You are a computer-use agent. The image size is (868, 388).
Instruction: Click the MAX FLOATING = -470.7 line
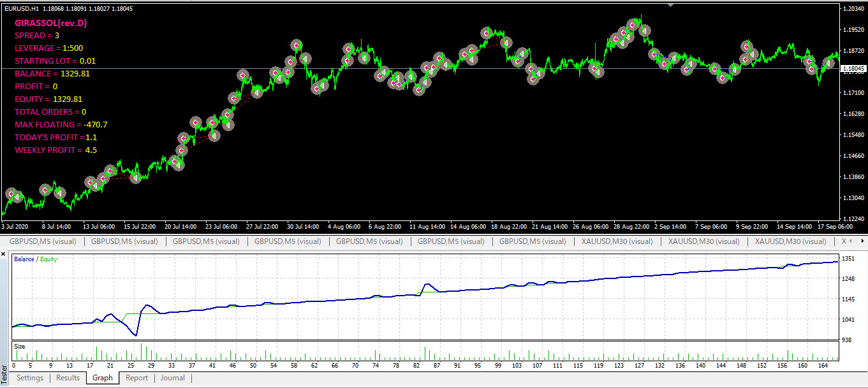[61, 125]
